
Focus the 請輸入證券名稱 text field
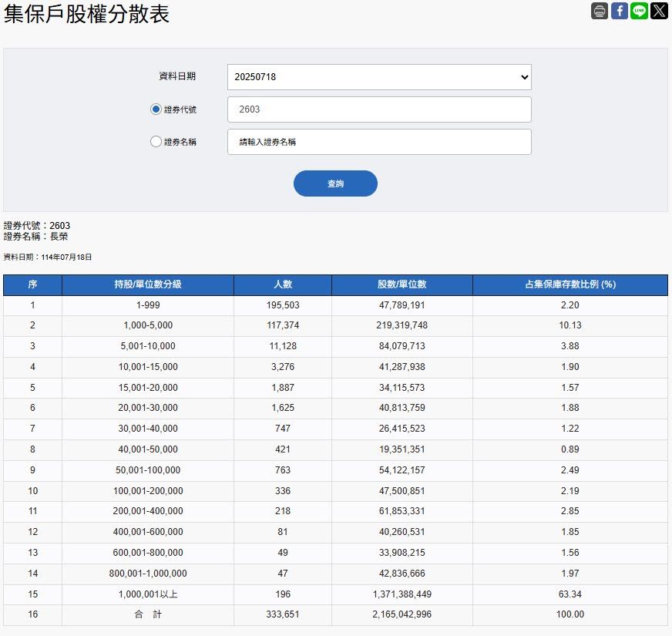[x=379, y=142]
